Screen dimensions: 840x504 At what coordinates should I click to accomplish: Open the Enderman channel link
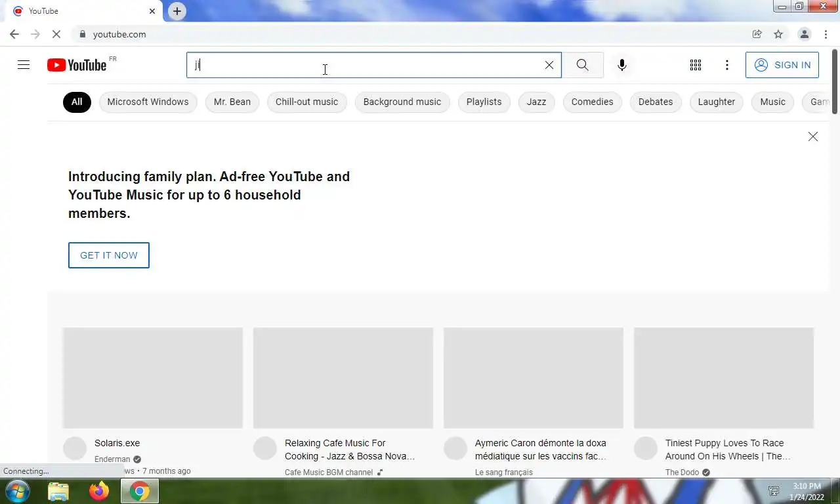click(x=112, y=459)
